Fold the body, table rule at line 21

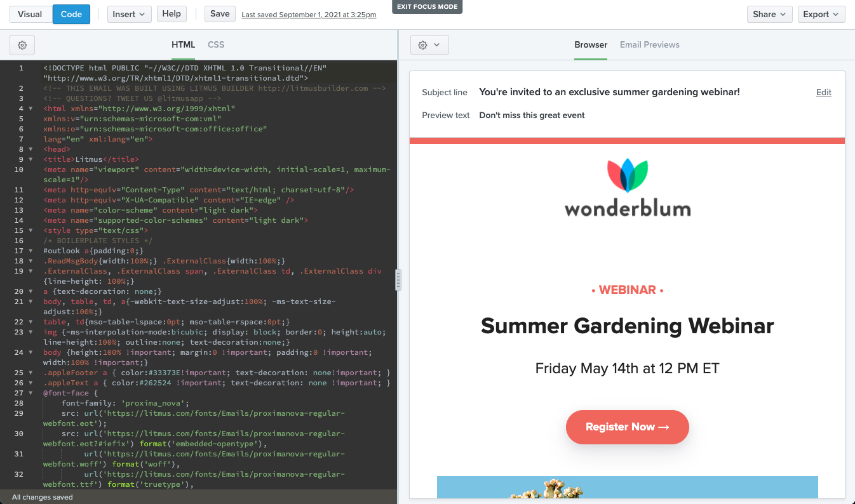31,302
